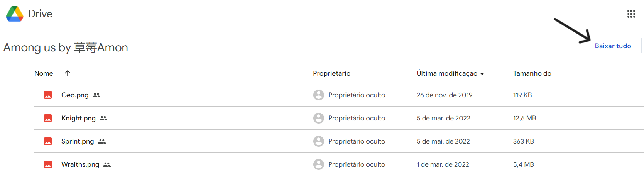Select the Sprint.png file name
This screenshot has height=183, width=644.
pos(78,141)
